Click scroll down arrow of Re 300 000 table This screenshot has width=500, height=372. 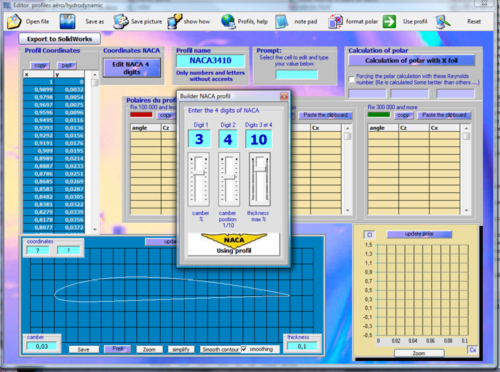click(x=466, y=210)
